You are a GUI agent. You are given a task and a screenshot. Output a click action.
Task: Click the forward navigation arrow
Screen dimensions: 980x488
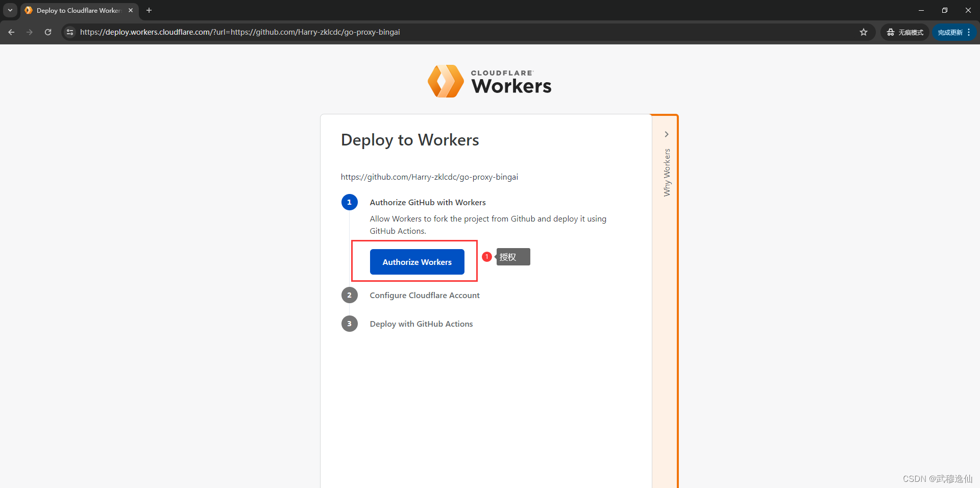point(30,32)
